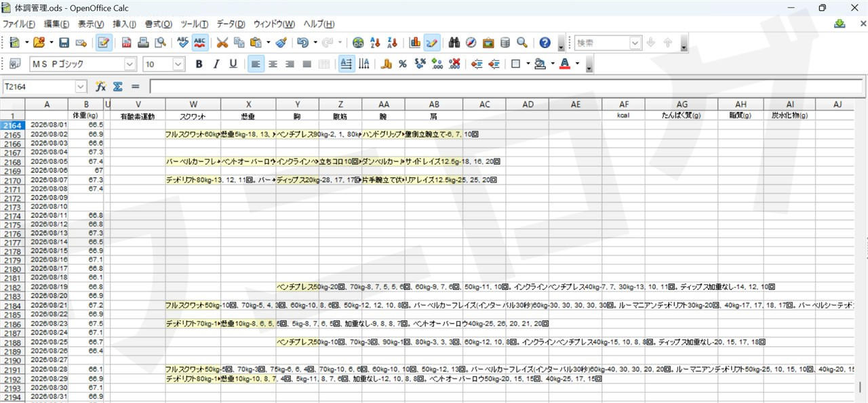
Task: Select row header 2182
Action: point(12,287)
